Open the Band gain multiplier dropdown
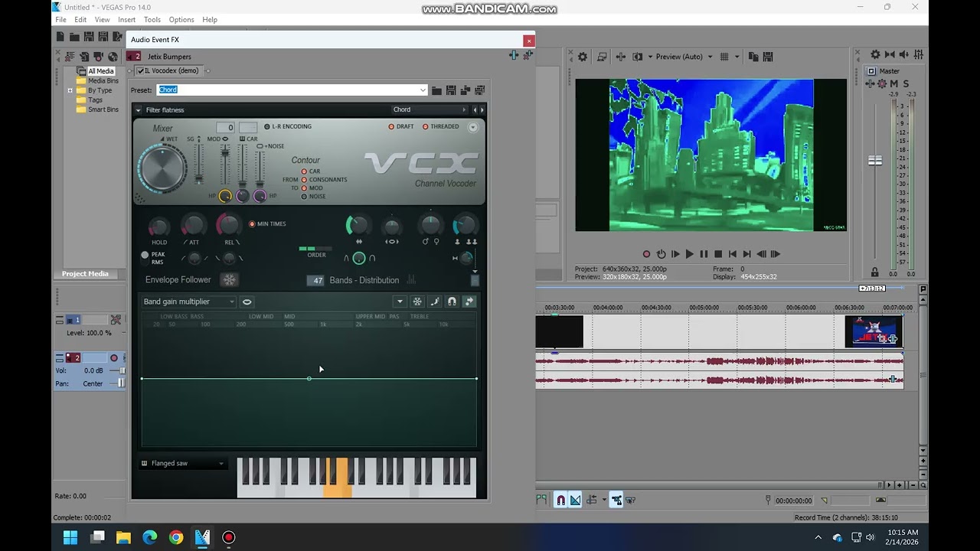The width and height of the screenshot is (980, 551). point(189,302)
